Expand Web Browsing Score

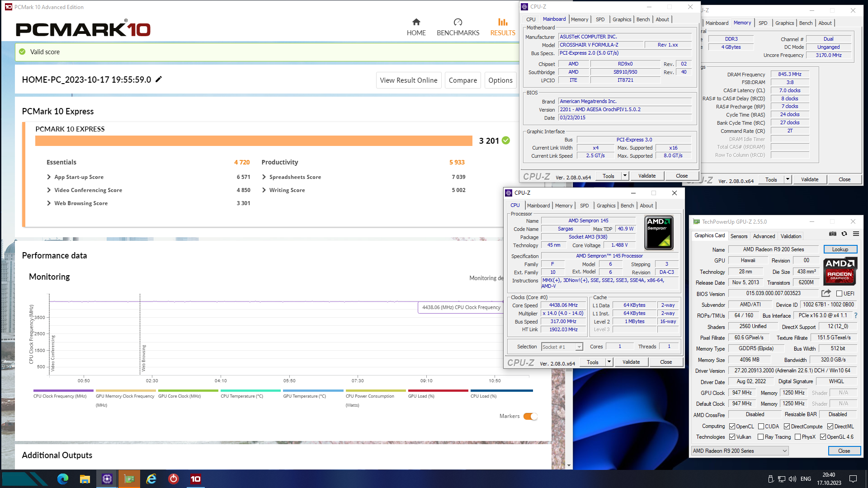[49, 203]
